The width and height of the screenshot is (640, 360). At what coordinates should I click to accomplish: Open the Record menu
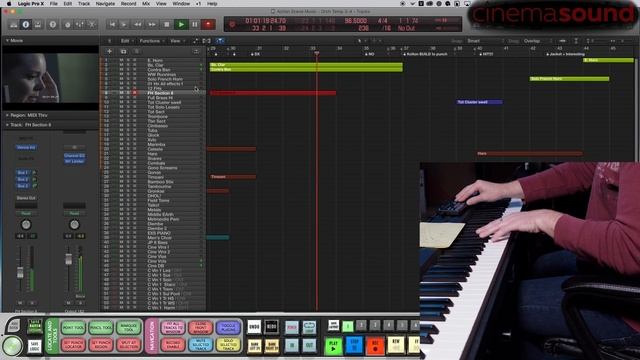128,4
